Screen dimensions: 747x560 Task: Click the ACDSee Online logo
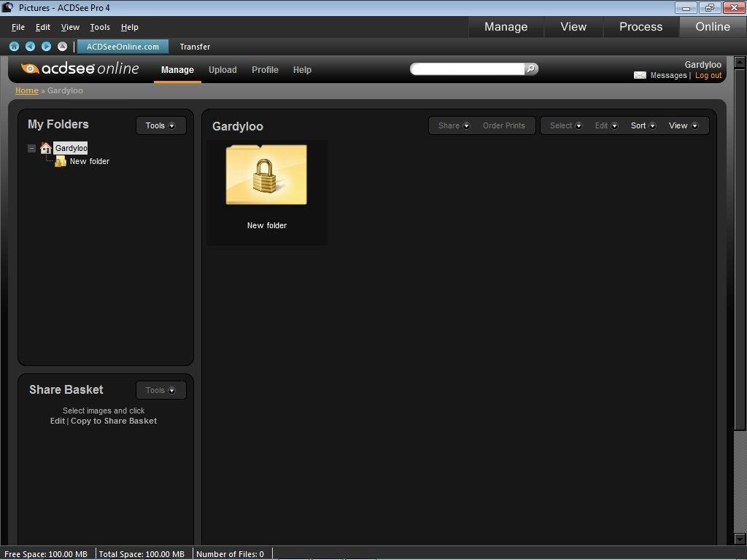80,69
